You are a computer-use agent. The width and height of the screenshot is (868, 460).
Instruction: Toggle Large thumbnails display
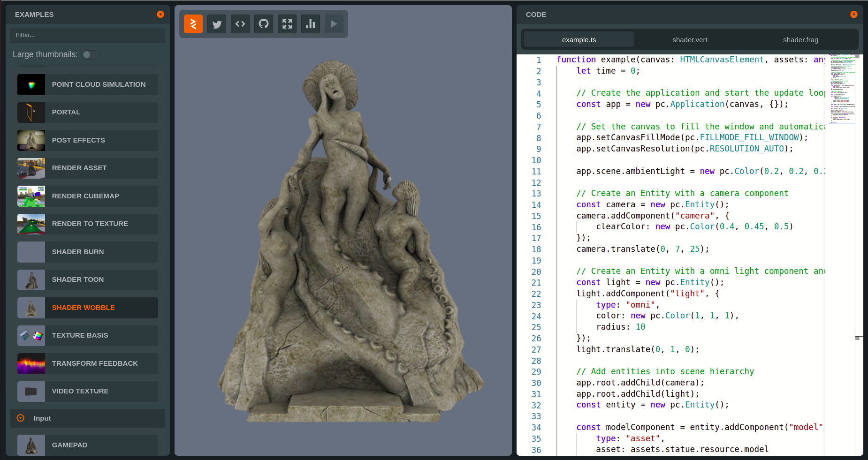[x=91, y=54]
